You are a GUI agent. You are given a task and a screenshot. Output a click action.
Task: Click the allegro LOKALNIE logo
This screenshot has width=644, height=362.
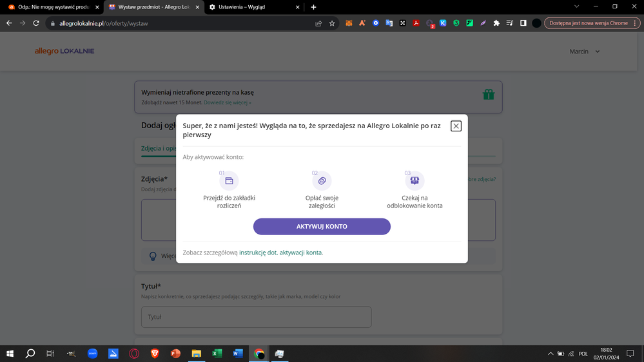[x=64, y=51]
